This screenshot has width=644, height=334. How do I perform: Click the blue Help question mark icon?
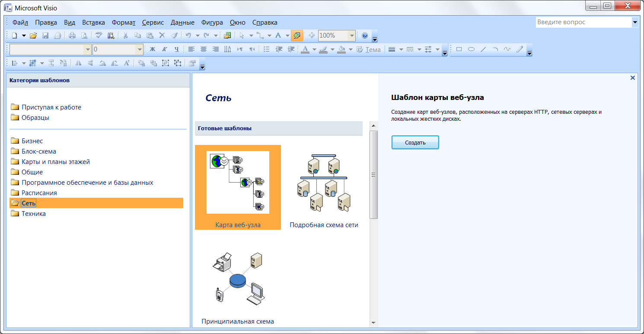tap(364, 35)
